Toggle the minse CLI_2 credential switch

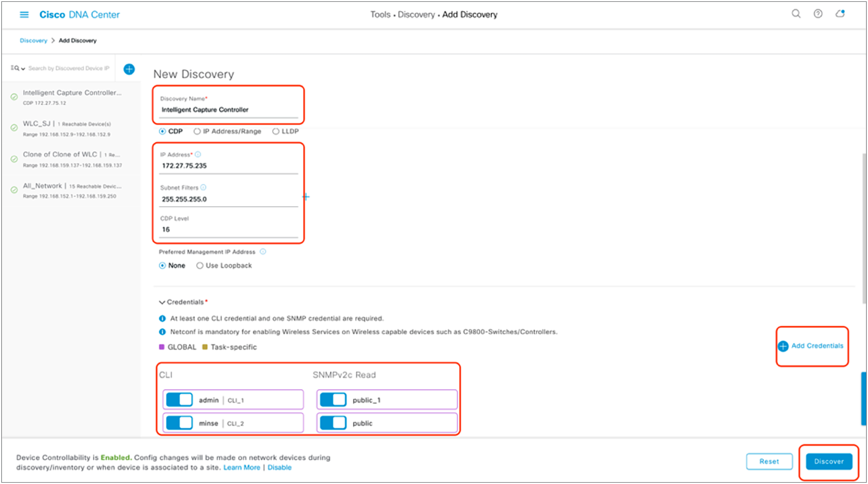click(x=179, y=423)
